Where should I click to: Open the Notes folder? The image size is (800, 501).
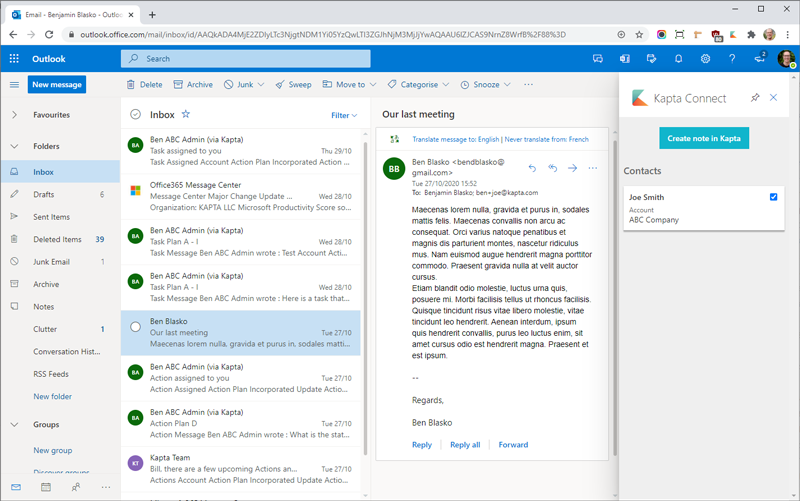(x=60, y=307)
